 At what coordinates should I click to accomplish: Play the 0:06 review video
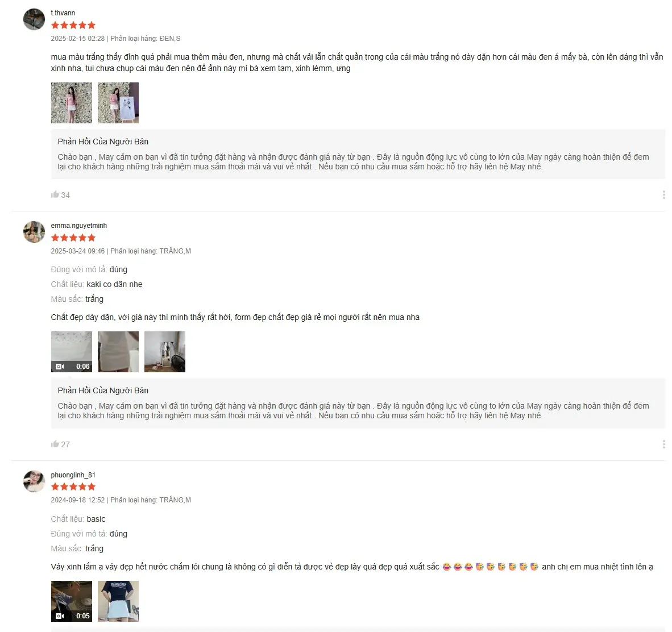[72, 352]
